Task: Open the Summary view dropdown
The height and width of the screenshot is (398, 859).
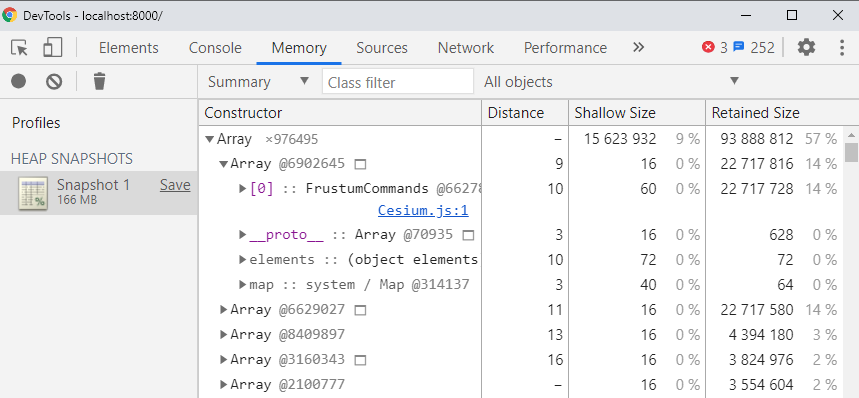Action: coord(259,82)
